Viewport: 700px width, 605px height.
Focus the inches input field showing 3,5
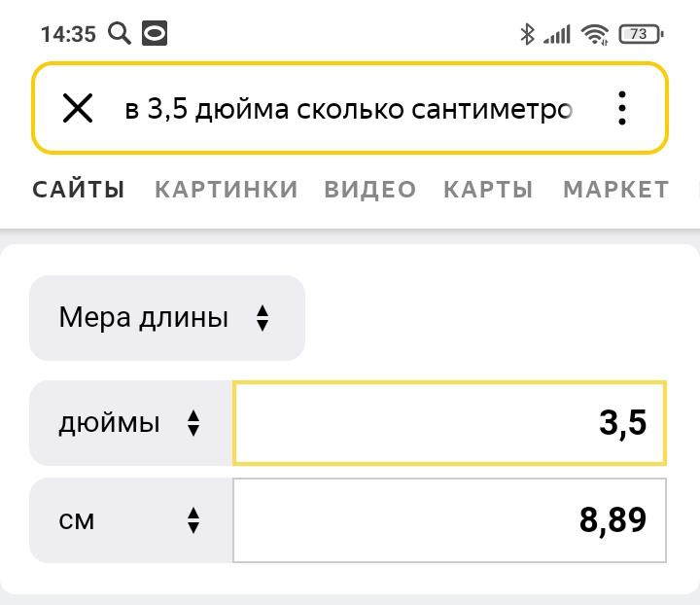(449, 423)
